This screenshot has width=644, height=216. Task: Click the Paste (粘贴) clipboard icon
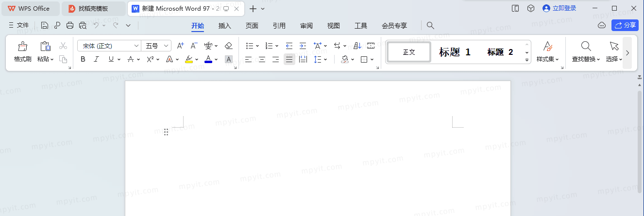(x=45, y=47)
